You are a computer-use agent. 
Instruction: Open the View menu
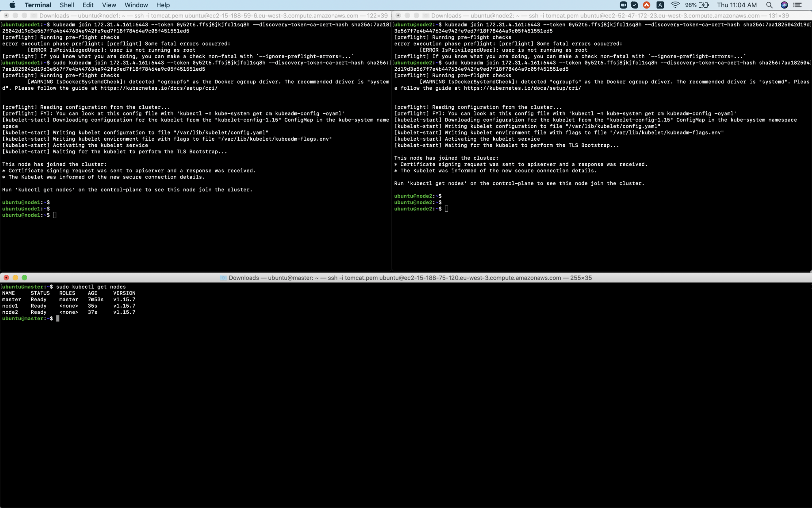tap(109, 5)
